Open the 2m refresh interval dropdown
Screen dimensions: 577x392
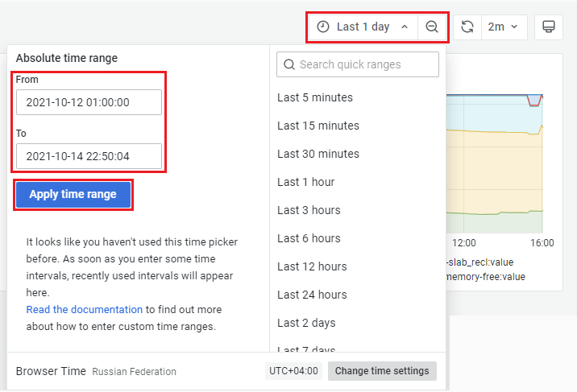tap(504, 27)
